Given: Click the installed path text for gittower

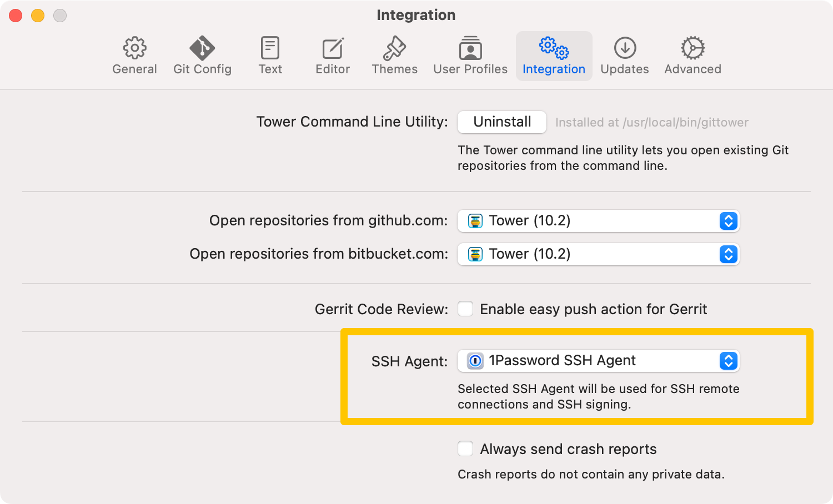Looking at the screenshot, I should (x=651, y=122).
